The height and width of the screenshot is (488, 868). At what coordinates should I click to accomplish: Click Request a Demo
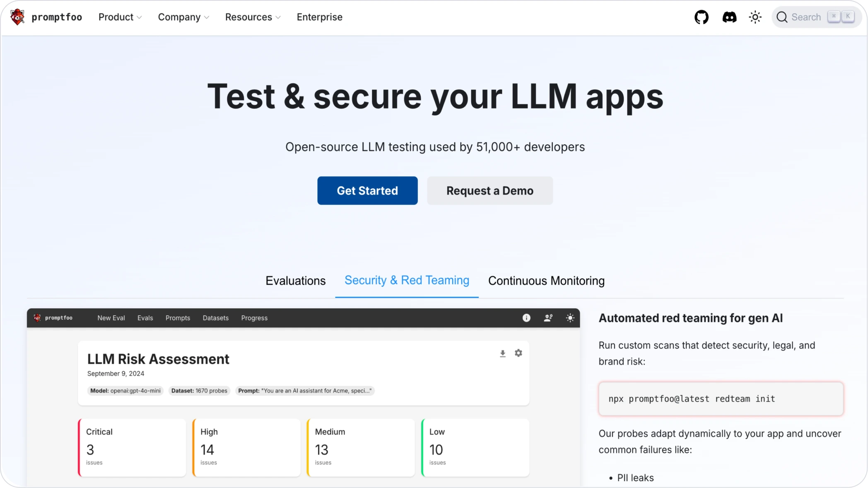tap(489, 190)
